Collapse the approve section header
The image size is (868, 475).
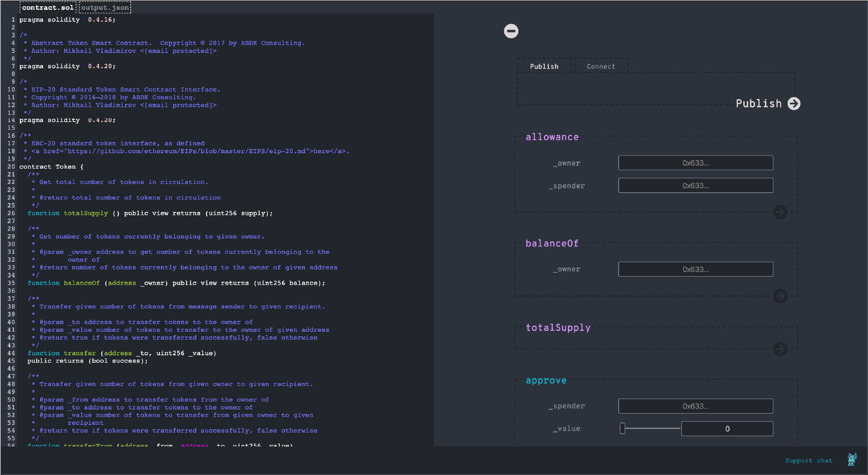tap(546, 381)
